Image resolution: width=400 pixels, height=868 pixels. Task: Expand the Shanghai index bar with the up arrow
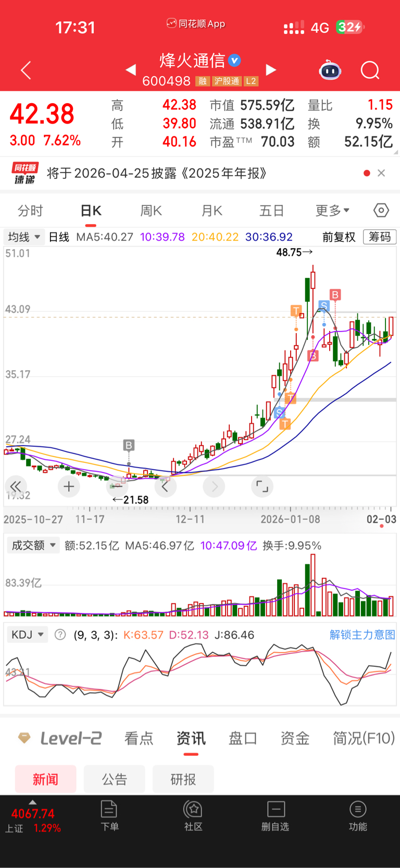[32, 802]
